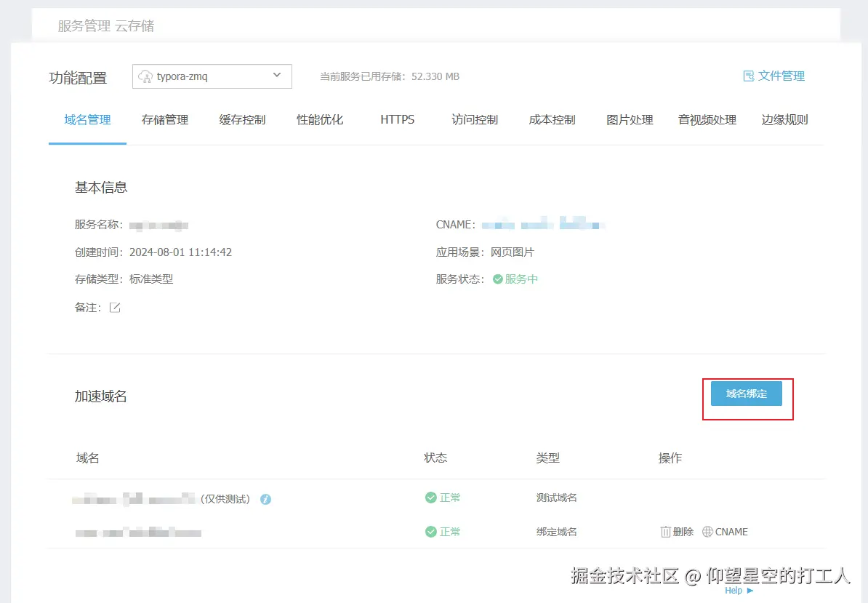Click the cloud icon in service selector
Image resolution: width=868 pixels, height=603 pixels.
(145, 76)
